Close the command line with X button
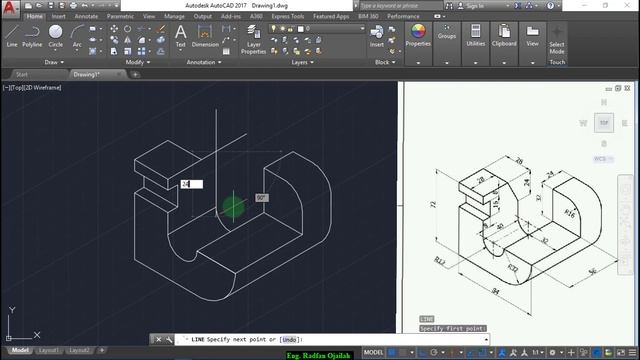640x360 pixels. click(x=158, y=340)
